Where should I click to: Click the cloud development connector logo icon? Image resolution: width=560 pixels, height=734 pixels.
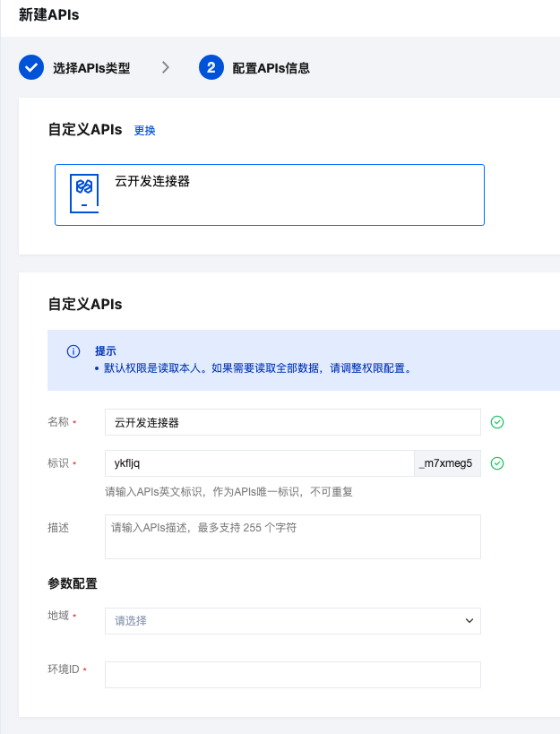pos(84,194)
